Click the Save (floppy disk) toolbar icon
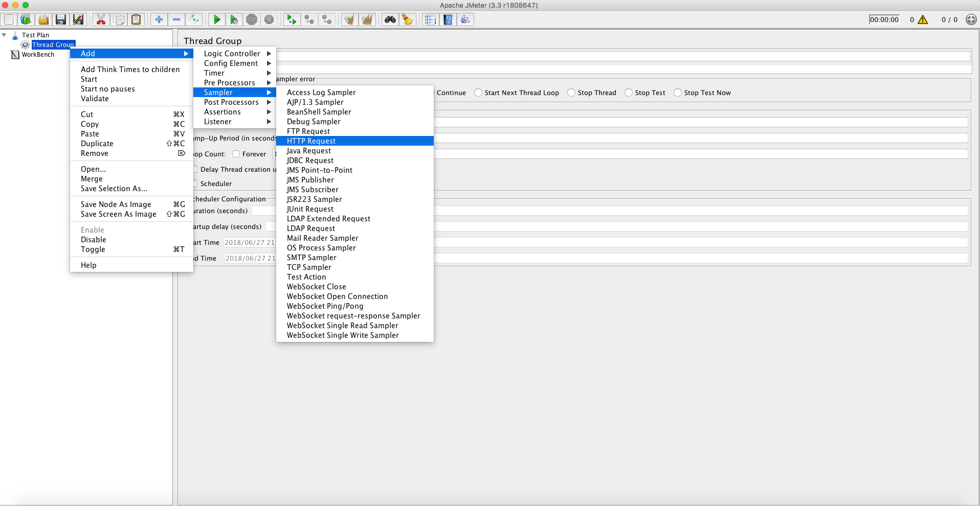 coord(61,19)
